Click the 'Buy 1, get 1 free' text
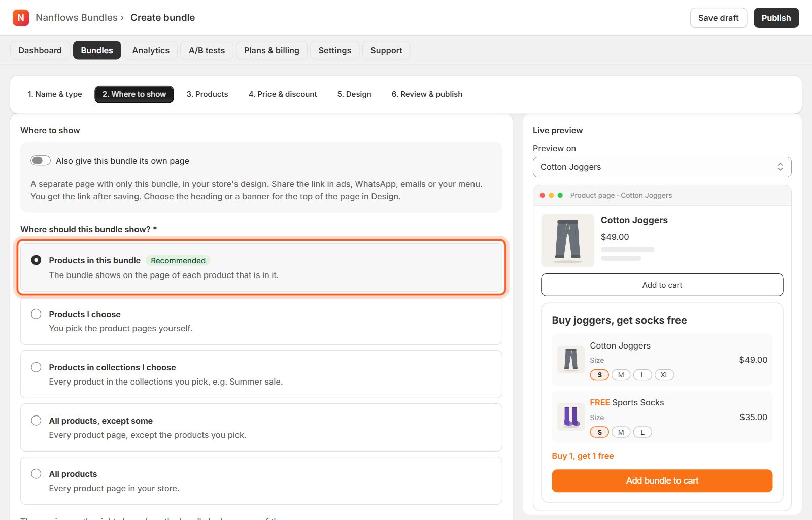This screenshot has height=520, width=812. (x=583, y=456)
